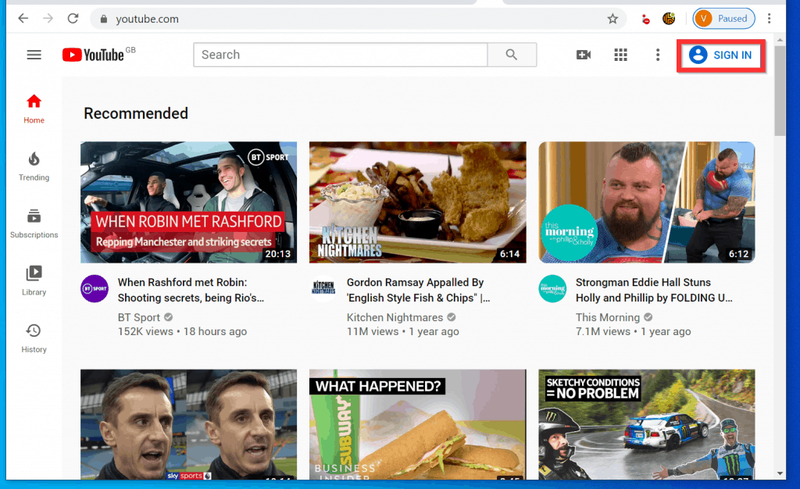Click the page vertical scrollbar thumb
The height and width of the screenshot is (489, 800).
pos(780,91)
